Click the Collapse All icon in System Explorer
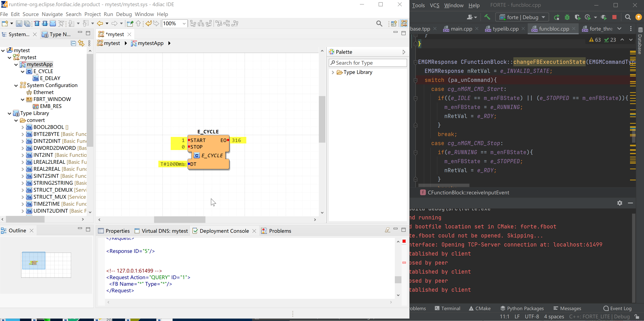 pyautogui.click(x=73, y=44)
